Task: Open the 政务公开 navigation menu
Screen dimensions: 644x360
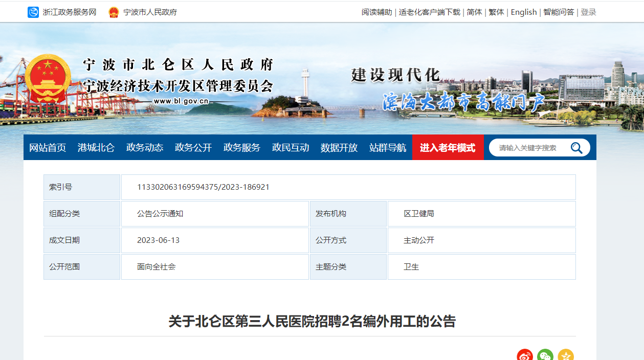Action: [x=193, y=148]
